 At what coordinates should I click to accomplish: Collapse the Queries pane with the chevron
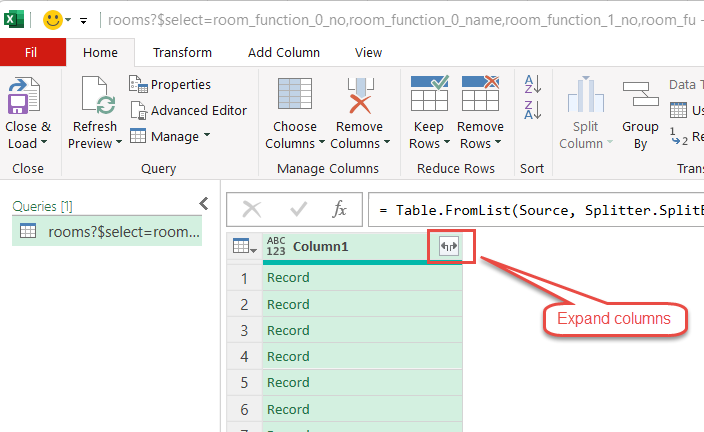(x=204, y=203)
